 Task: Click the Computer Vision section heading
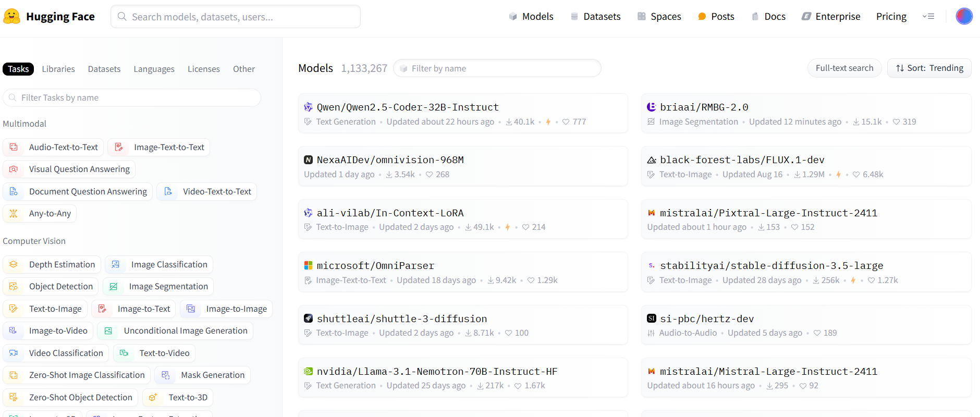pyautogui.click(x=34, y=241)
